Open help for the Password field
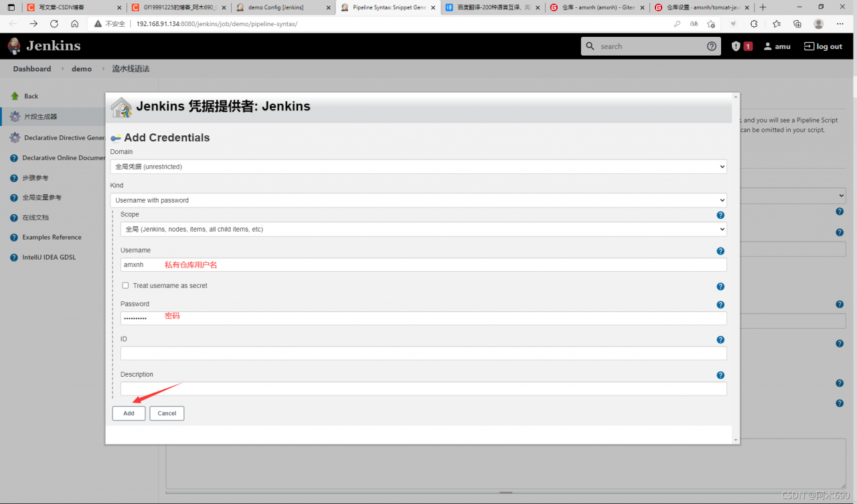 720,305
